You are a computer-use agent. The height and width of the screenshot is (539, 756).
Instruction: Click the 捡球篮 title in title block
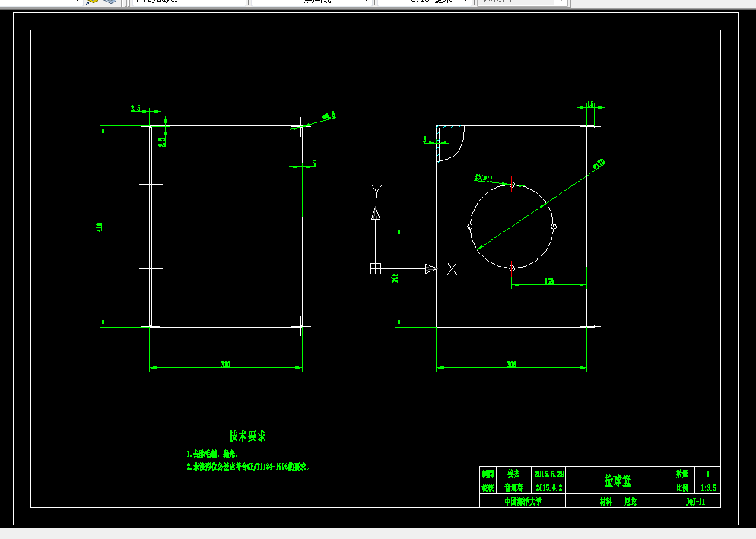pos(617,480)
